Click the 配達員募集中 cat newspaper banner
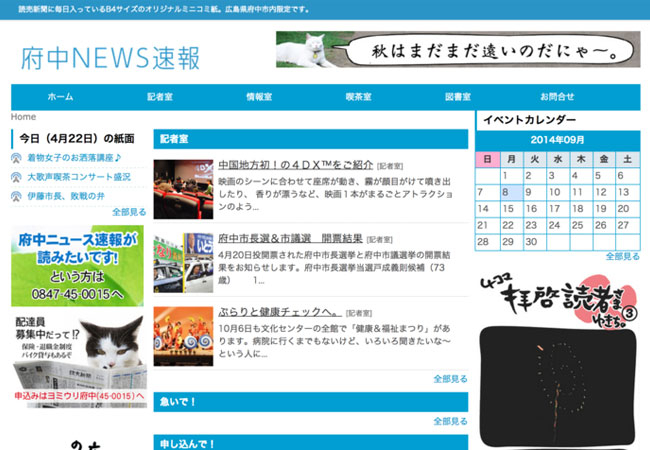Screen dimensions: 650x450 point(78,359)
